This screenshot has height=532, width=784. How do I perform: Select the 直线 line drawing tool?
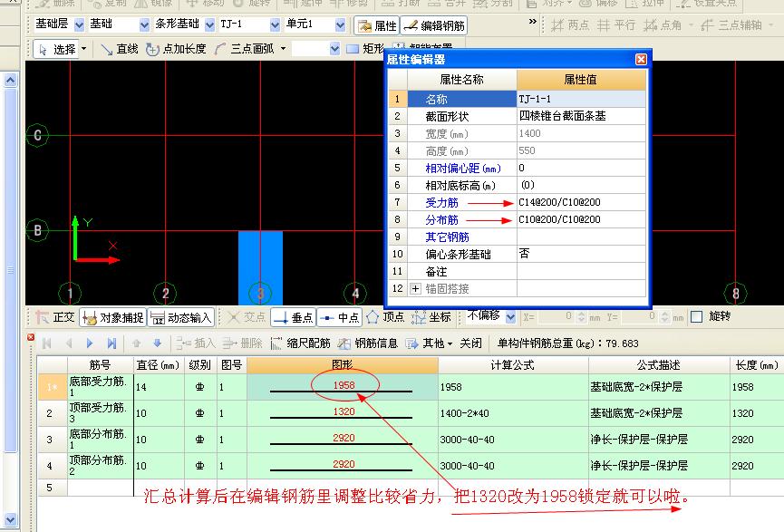click(x=119, y=49)
